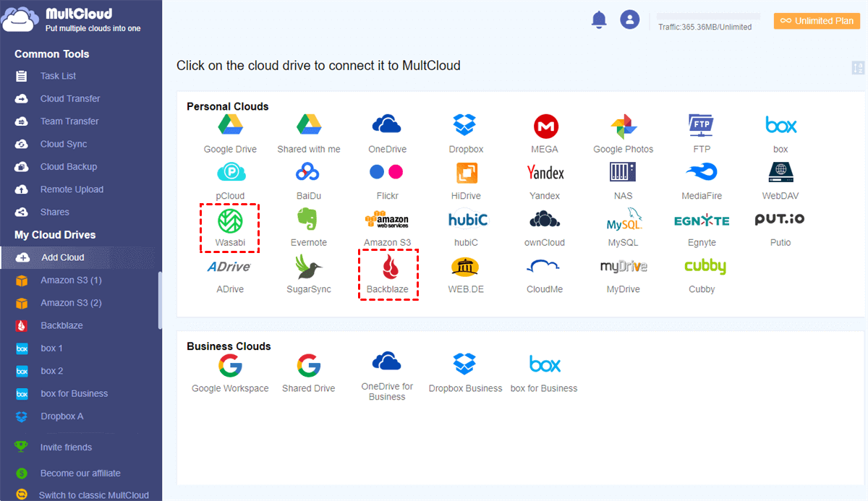Add Amazon S3 from Personal Clouds grid
This screenshot has width=868, height=501.
coord(387,220)
